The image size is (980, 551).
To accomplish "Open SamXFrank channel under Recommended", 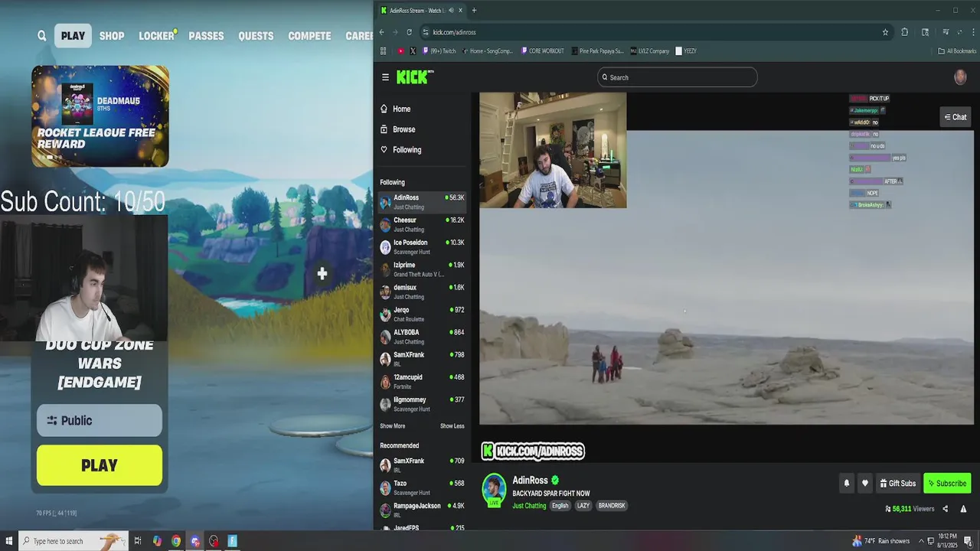I will (x=423, y=465).
